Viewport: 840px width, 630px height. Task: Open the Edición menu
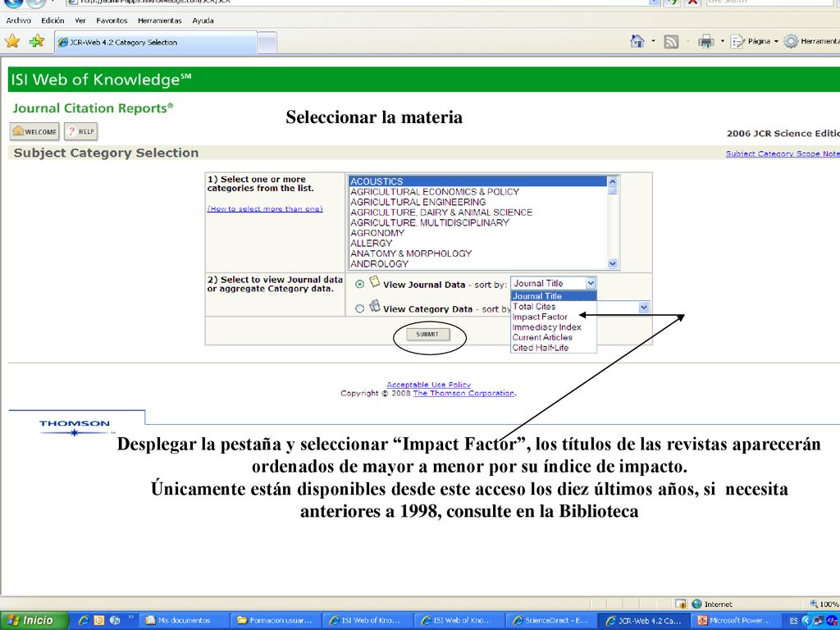(x=52, y=21)
